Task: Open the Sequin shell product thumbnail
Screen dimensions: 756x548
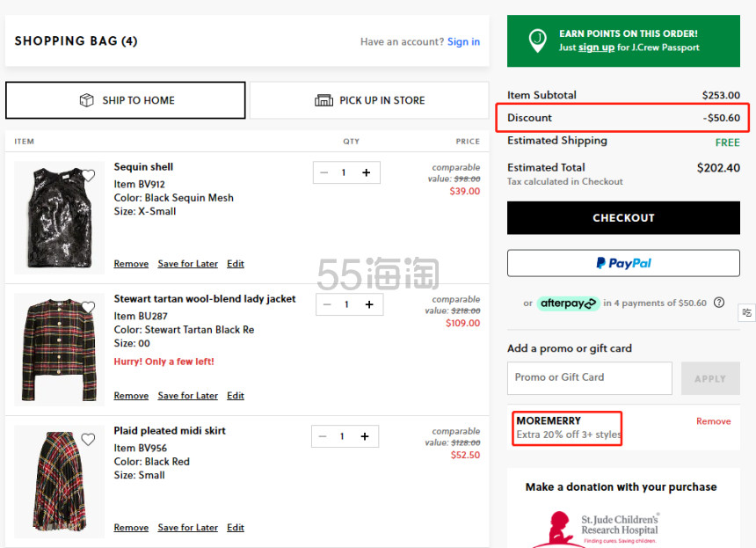Action: coord(59,217)
